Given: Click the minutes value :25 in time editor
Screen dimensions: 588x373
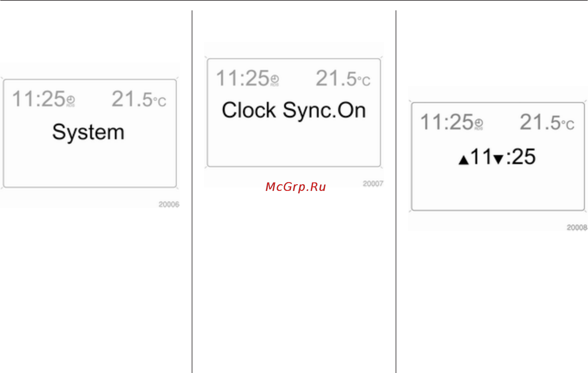Looking at the screenshot, I should (x=521, y=157).
